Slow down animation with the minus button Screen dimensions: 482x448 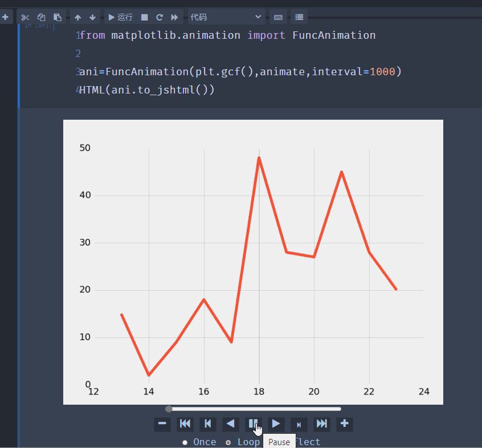162,423
